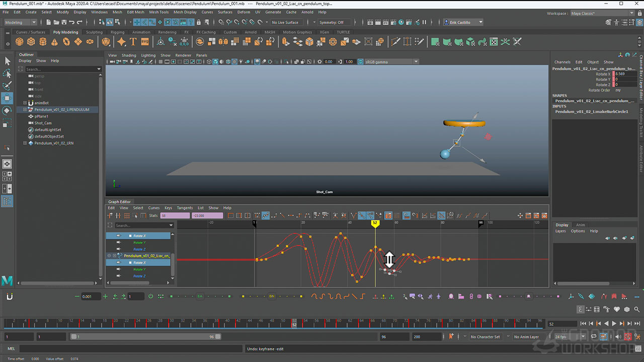The width and height of the screenshot is (644, 362).
Task: Switch to the Rigging shelf tab
Action: (x=117, y=32)
